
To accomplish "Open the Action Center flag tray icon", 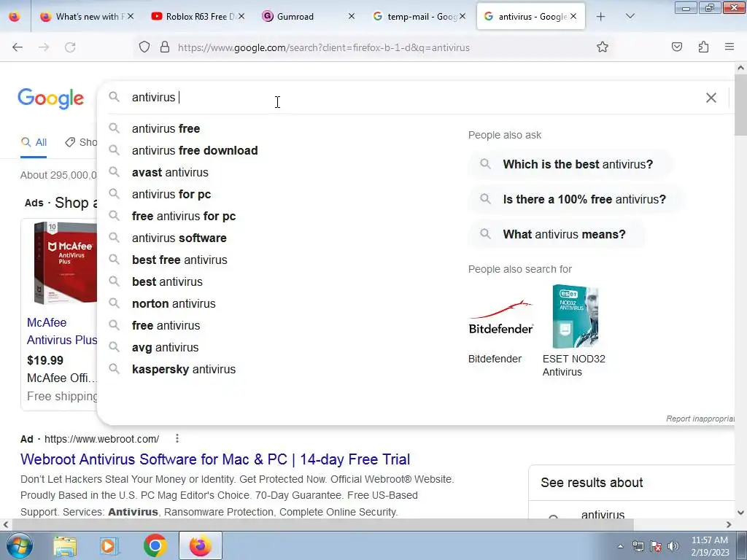I will 656,546.
